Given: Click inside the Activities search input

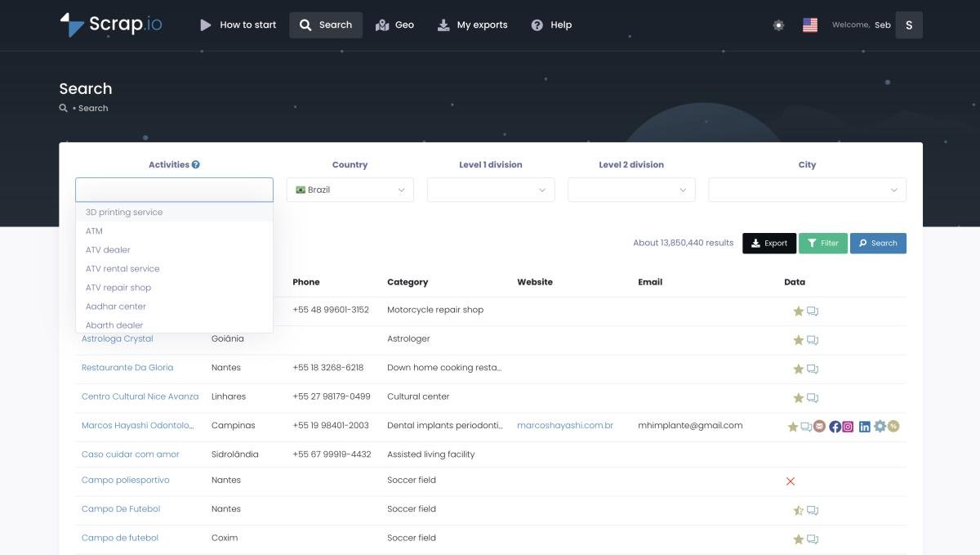Looking at the screenshot, I should click(x=174, y=190).
